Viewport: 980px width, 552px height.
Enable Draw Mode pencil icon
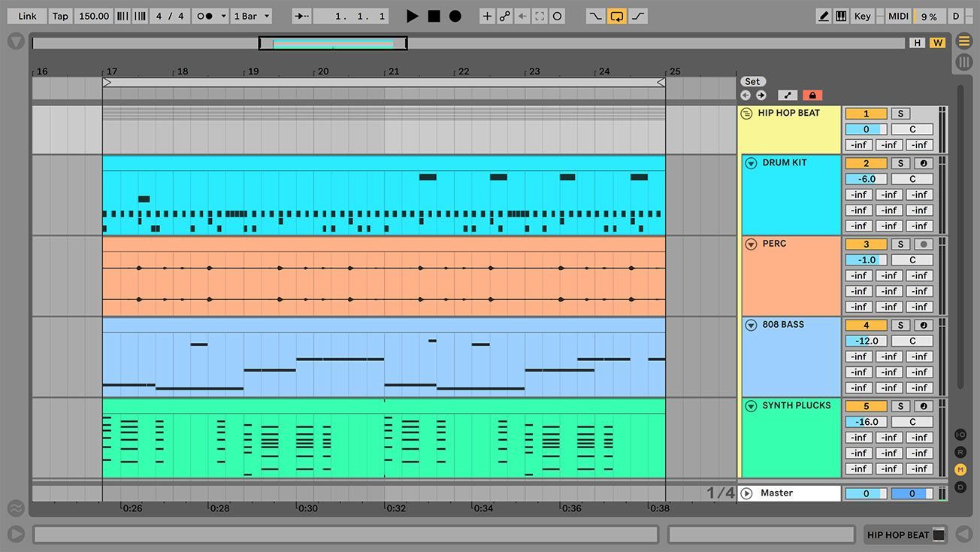coord(824,16)
